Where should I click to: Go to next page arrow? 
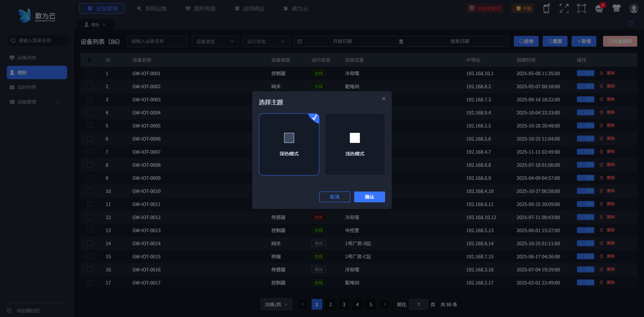click(385, 304)
